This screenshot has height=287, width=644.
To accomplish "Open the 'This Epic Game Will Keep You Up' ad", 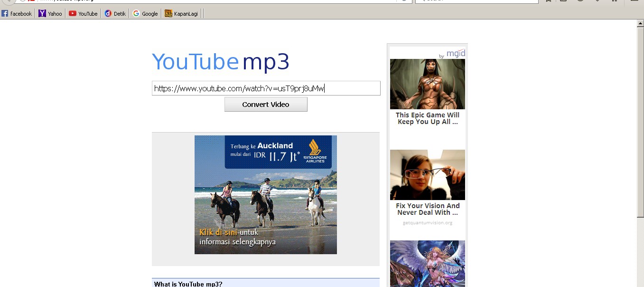I will [427, 84].
